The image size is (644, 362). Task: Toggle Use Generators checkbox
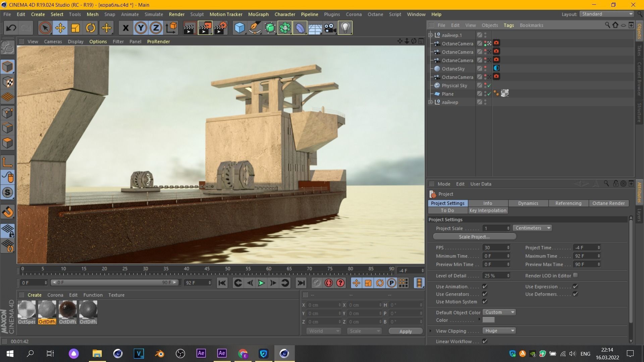[485, 294]
